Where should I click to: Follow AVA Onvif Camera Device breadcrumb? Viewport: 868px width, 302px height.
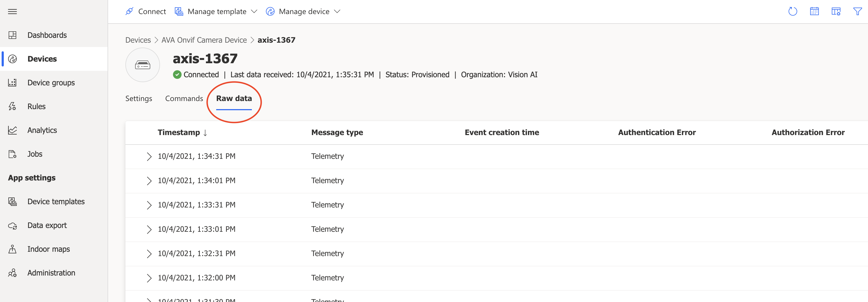[204, 40]
